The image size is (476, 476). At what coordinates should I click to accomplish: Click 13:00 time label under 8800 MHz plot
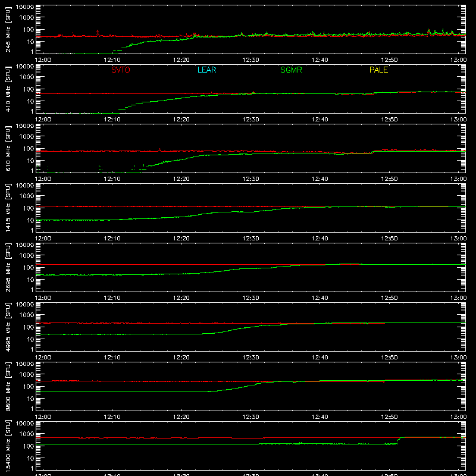458,417
